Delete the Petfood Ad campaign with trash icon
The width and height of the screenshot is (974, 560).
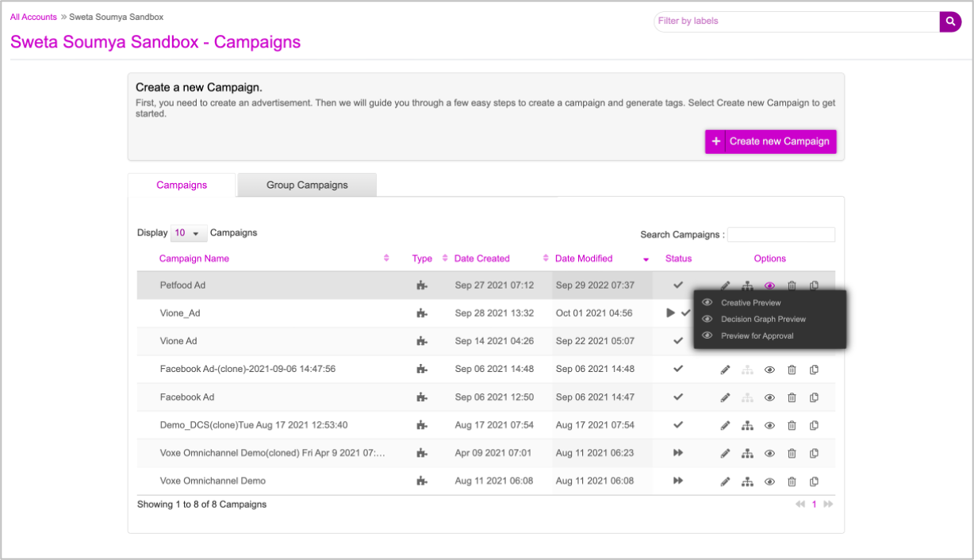pyautogui.click(x=792, y=286)
